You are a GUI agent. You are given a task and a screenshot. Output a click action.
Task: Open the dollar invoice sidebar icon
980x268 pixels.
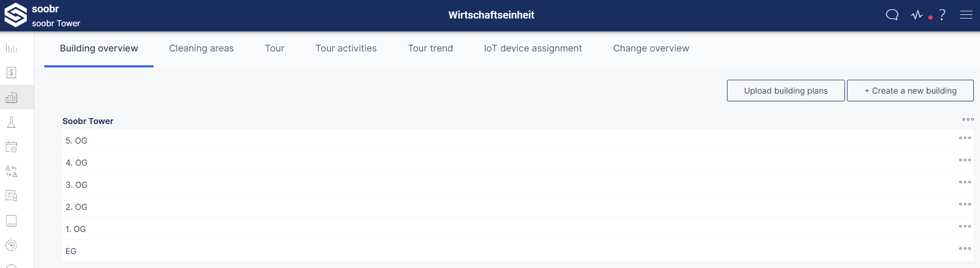[11, 73]
